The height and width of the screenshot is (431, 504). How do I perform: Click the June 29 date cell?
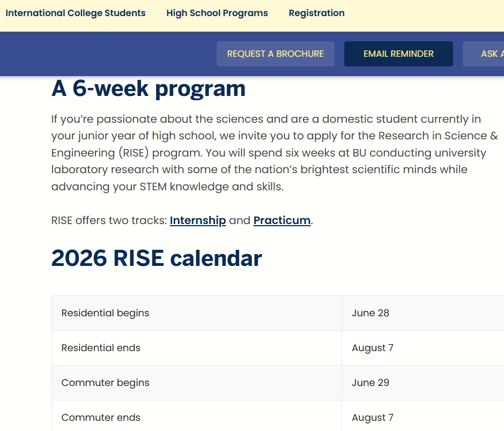pyautogui.click(x=370, y=383)
